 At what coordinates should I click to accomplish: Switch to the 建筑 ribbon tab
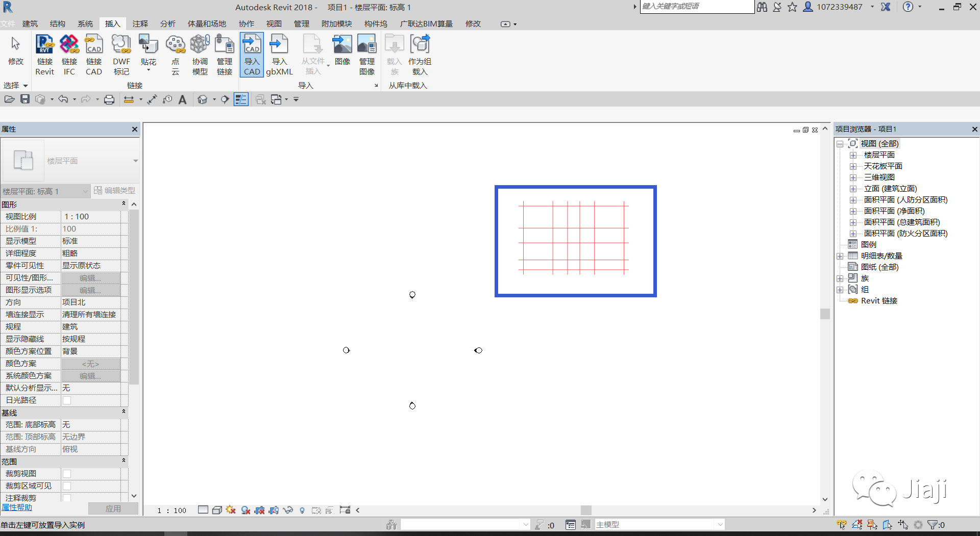point(30,24)
